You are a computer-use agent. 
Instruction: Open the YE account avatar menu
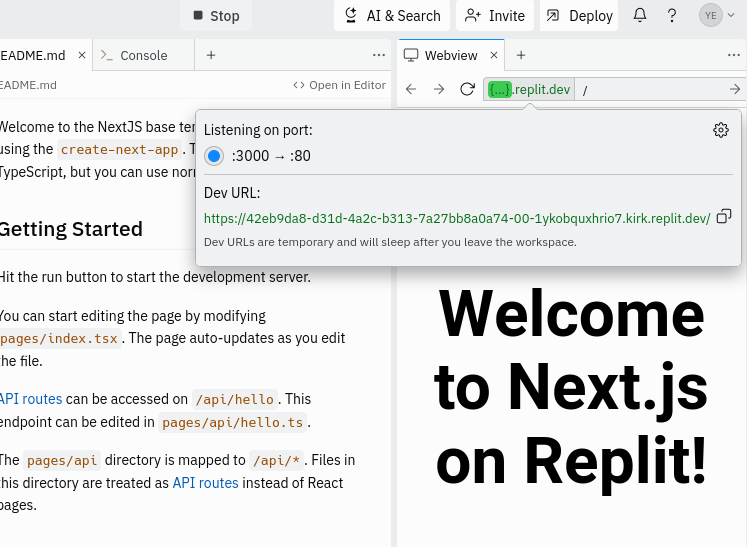[x=717, y=15]
